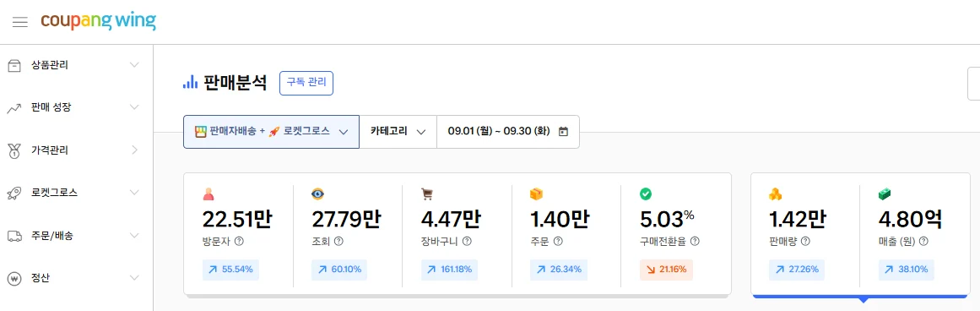Open the 09.01 ~ 09.30 date picker
980x311 pixels.
[508, 131]
